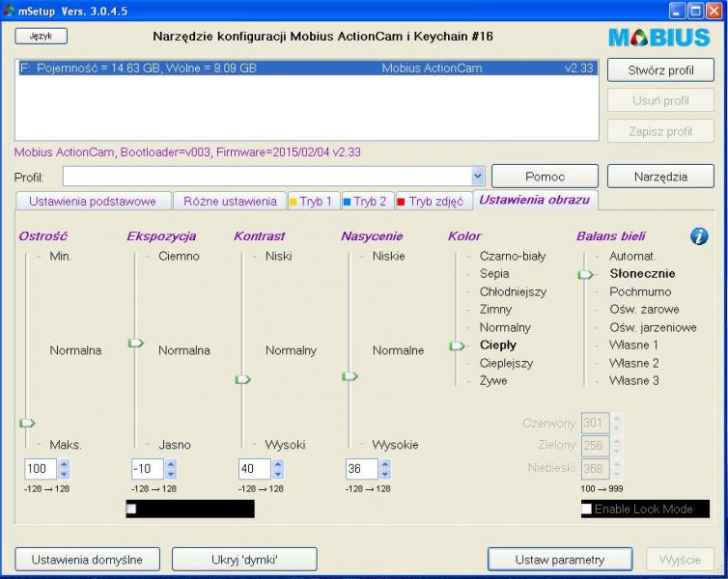Switch to the Tryb 1 tab
728x579 pixels.
click(x=310, y=202)
